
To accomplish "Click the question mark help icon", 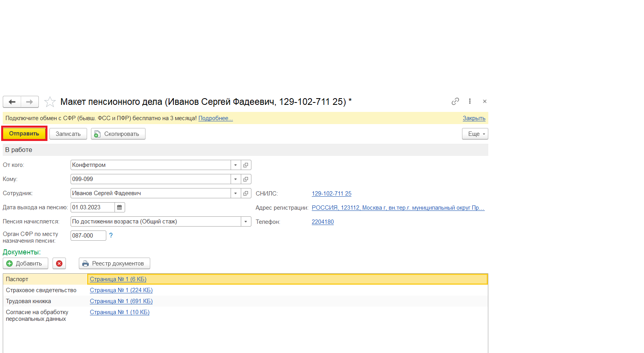I will pyautogui.click(x=111, y=235).
